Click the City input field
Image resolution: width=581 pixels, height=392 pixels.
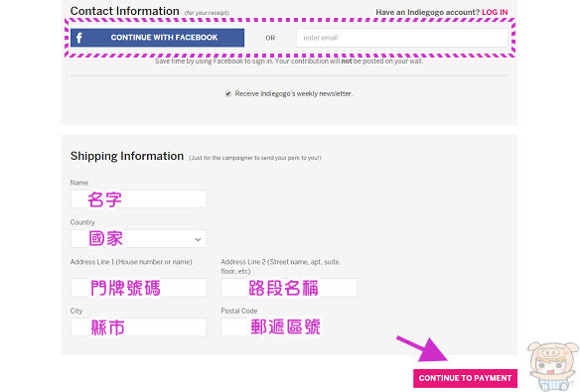coord(138,327)
